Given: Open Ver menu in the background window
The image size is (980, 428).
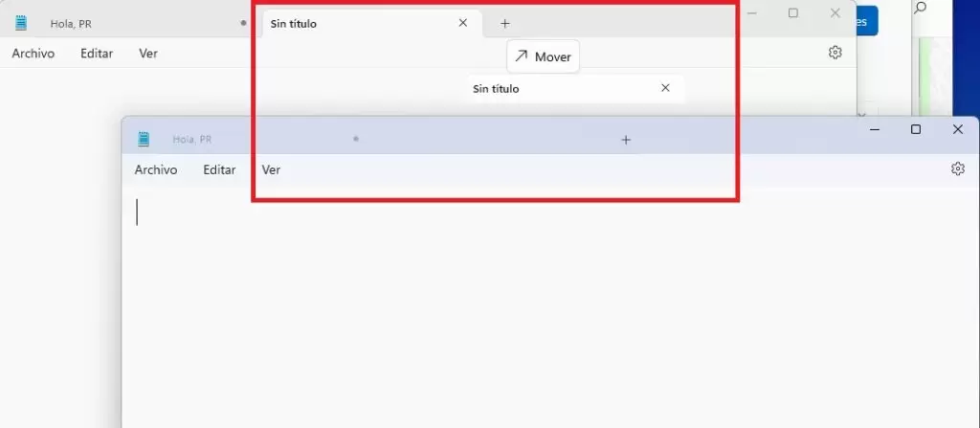Looking at the screenshot, I should tap(148, 54).
